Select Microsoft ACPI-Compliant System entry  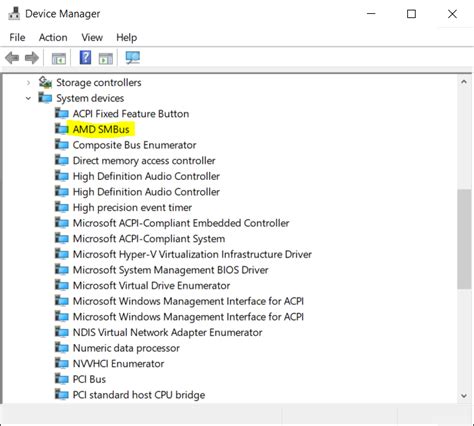click(x=149, y=239)
